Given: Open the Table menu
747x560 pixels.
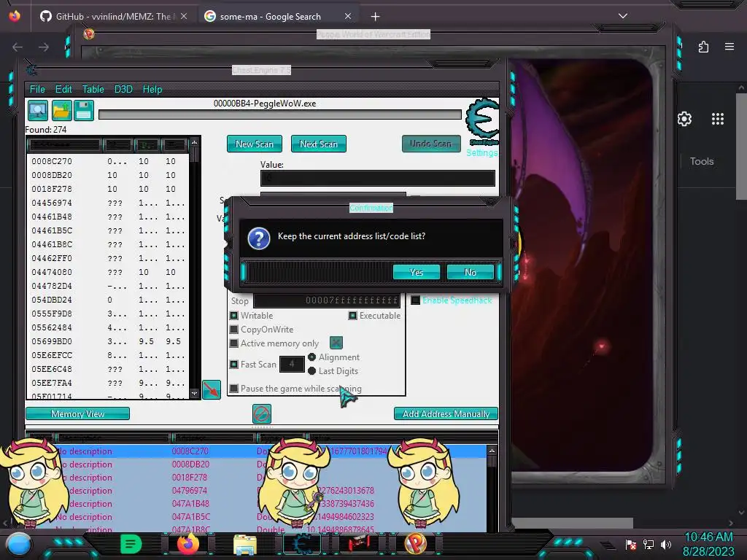Looking at the screenshot, I should [x=93, y=89].
